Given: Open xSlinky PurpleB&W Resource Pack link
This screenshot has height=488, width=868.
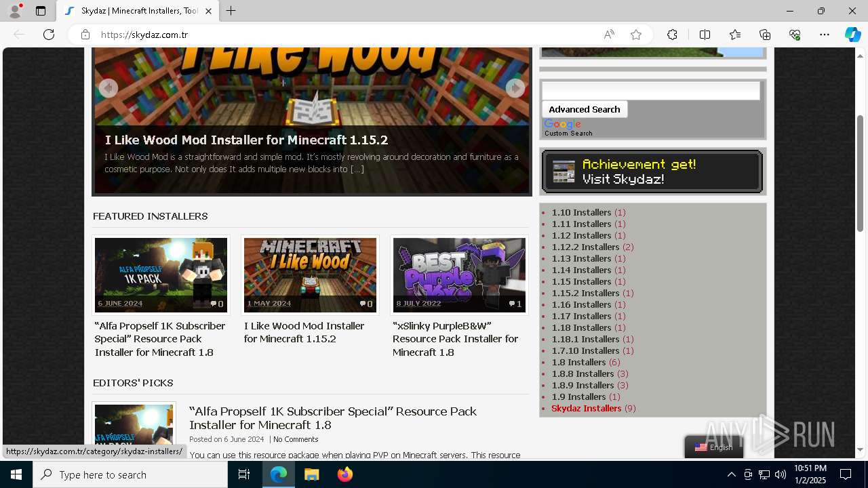Looking at the screenshot, I should pos(456,339).
